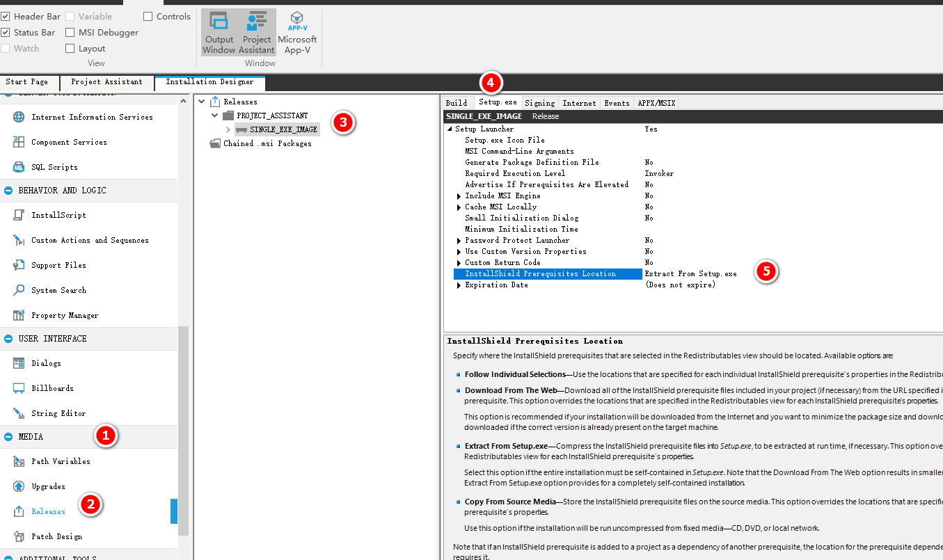Screen dimensions: 943x560
Task: Expand Use Custom Version Properties
Action: coord(459,251)
